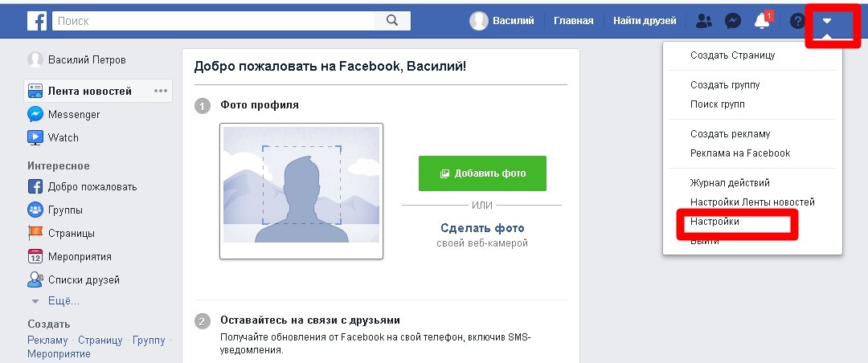Collapse the account dropdown arrow menu
Screen dimensions: 868x363
(x=827, y=21)
